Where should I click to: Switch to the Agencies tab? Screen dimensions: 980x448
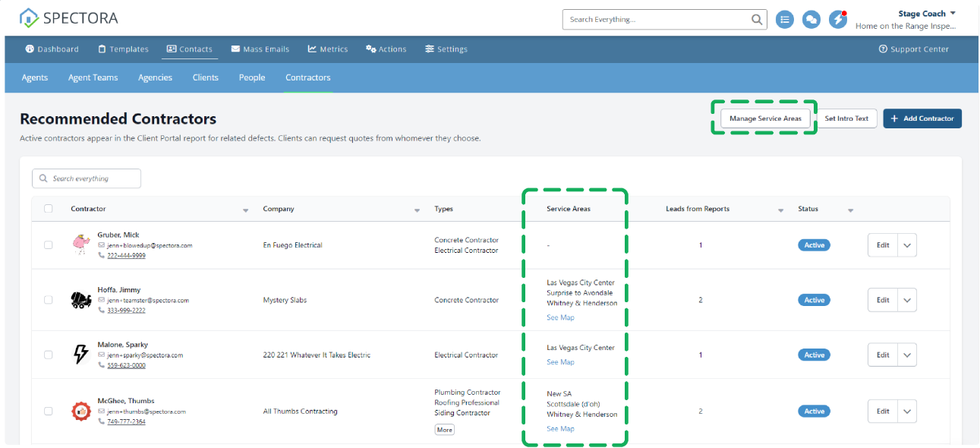[156, 77]
